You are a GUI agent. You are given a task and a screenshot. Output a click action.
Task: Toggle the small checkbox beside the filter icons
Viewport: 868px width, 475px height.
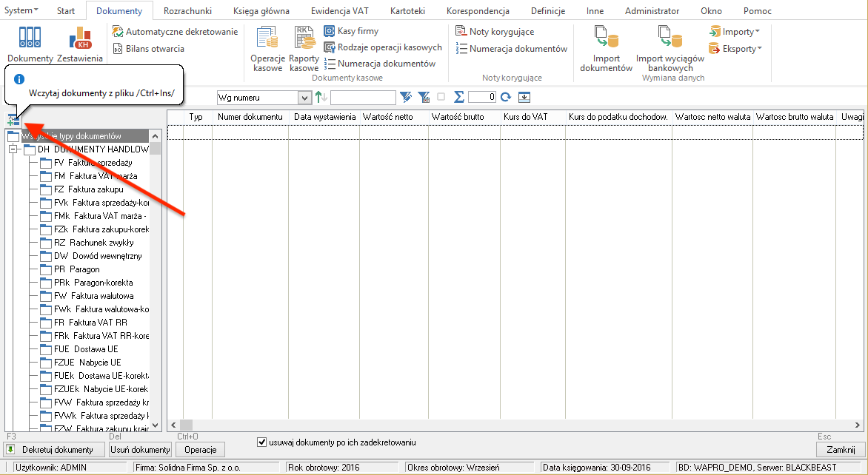click(x=441, y=97)
